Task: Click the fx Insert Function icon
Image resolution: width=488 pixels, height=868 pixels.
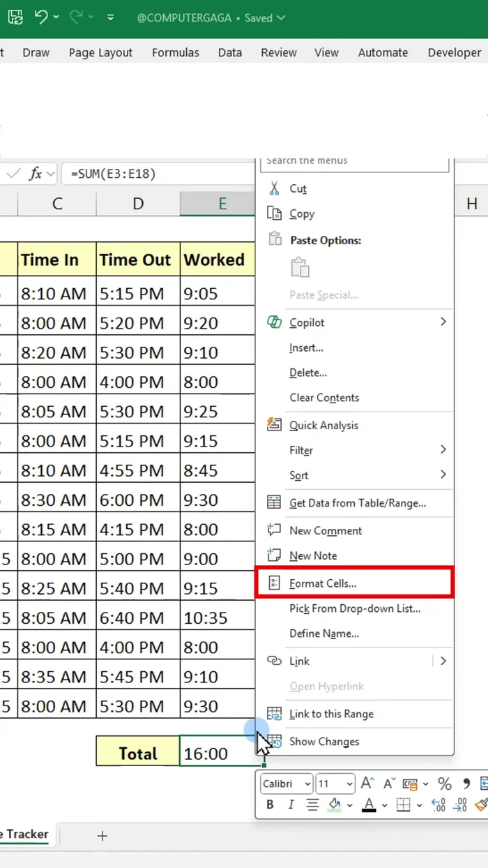Action: coord(36,174)
